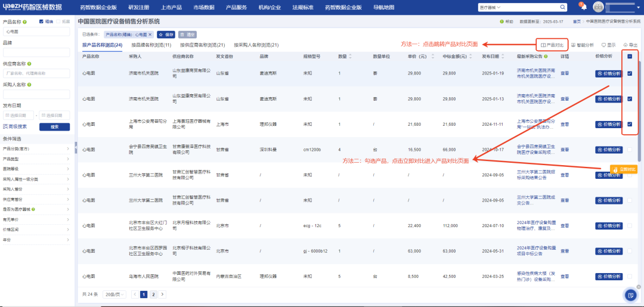Click the green help icon beside 供应商名称
Image resolution: width=644 pixels, height=307 pixels.
point(30,64)
